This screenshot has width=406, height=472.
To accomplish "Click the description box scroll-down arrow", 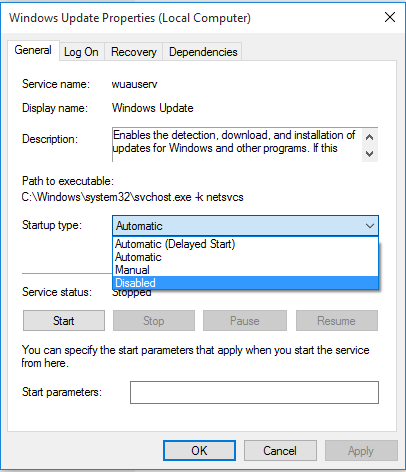I will [x=369, y=154].
